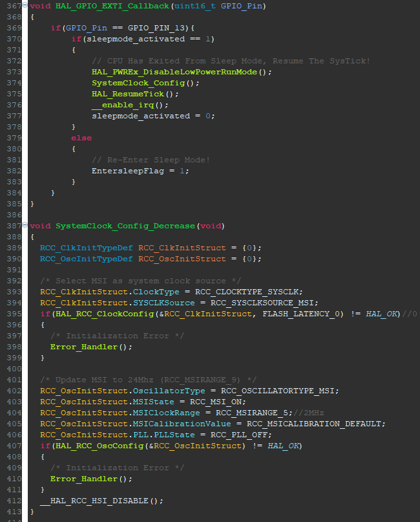Click HAL_PWREx_DisableLowPowerRunMode call on line 373
Screen dimensions: 420x522
coord(174,72)
